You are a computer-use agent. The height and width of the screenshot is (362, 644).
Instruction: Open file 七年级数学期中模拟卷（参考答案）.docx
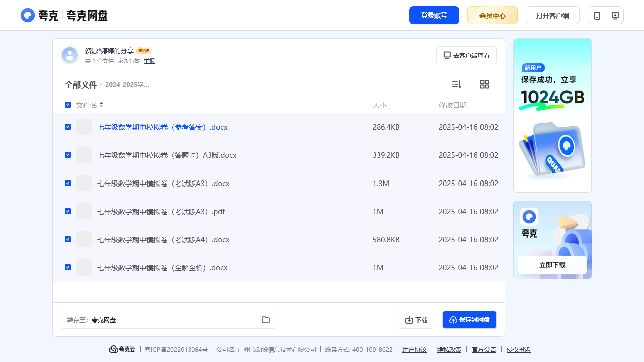(x=163, y=127)
